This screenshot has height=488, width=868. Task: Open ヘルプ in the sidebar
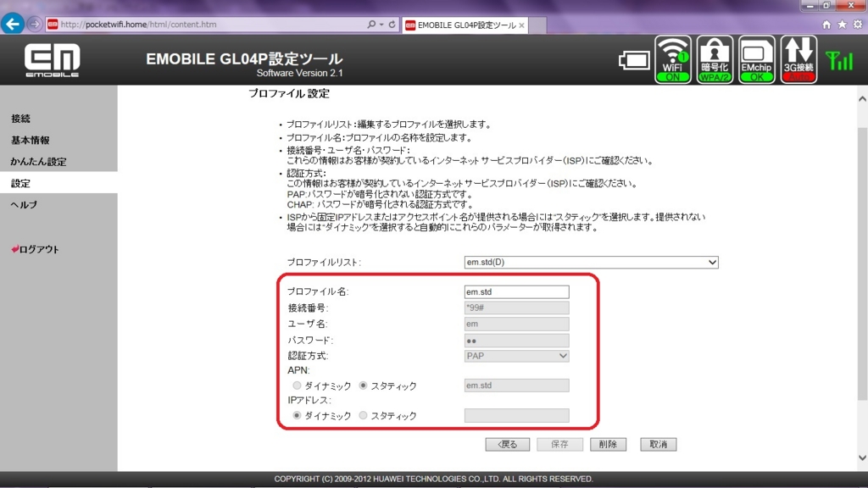(24, 205)
